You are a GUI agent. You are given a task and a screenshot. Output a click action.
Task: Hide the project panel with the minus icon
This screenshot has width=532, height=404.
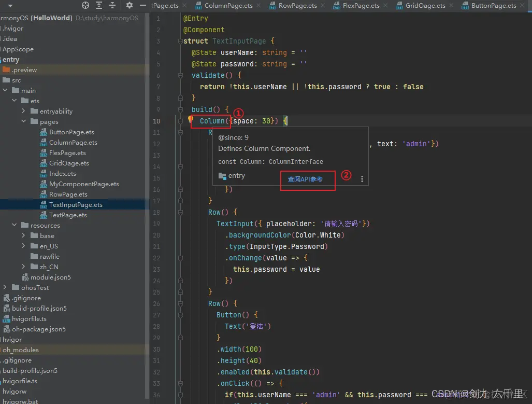tap(143, 5)
